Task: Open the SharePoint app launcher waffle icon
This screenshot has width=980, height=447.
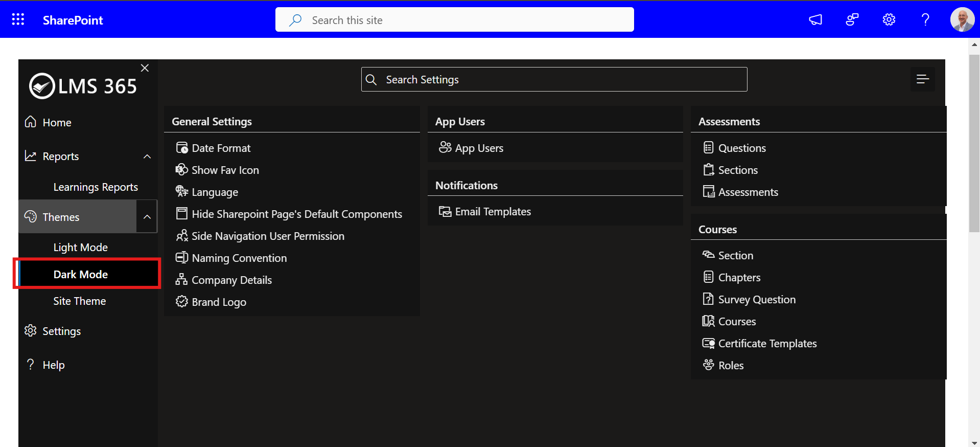Action: tap(18, 19)
